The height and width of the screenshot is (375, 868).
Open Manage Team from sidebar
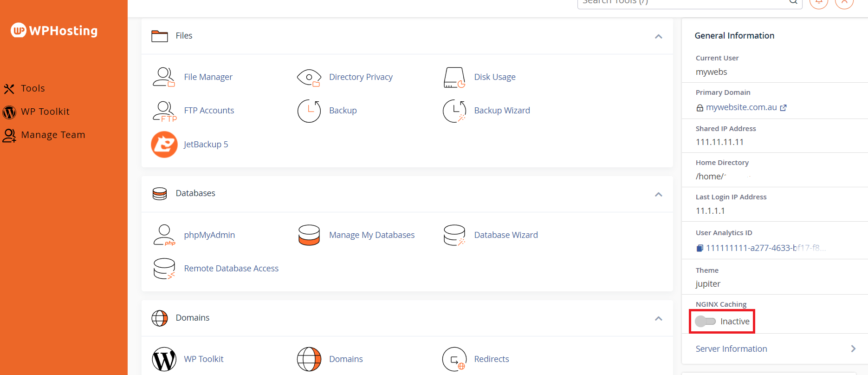[x=53, y=135]
